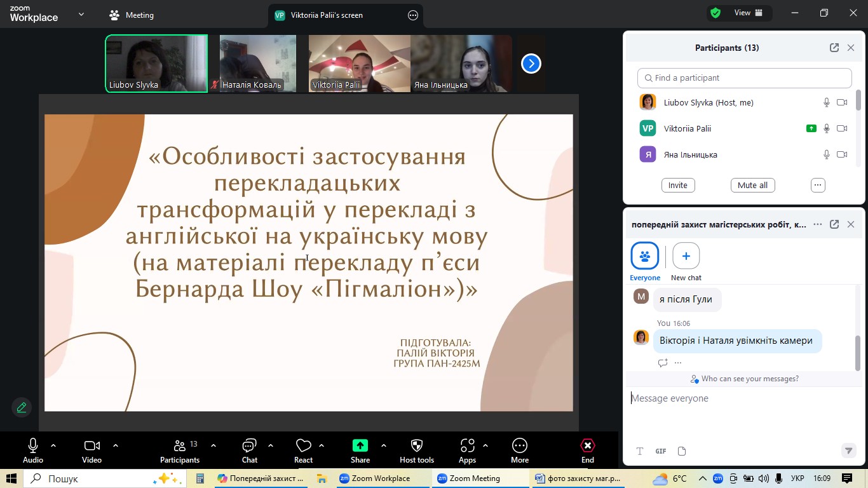868x488 pixels.
Task: Toggle the Video camera on or off
Action: tap(92, 451)
